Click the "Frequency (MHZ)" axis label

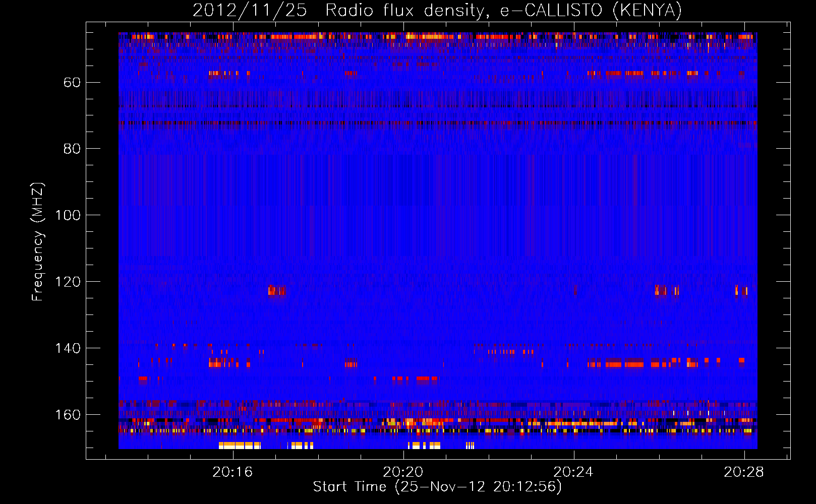[x=38, y=242]
